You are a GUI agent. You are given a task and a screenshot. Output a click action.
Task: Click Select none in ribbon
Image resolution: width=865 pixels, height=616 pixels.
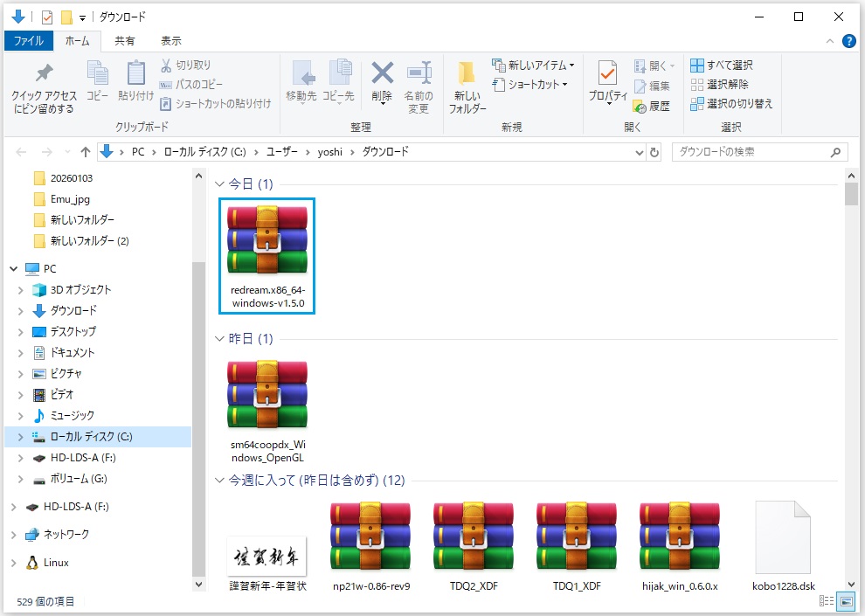click(x=719, y=85)
